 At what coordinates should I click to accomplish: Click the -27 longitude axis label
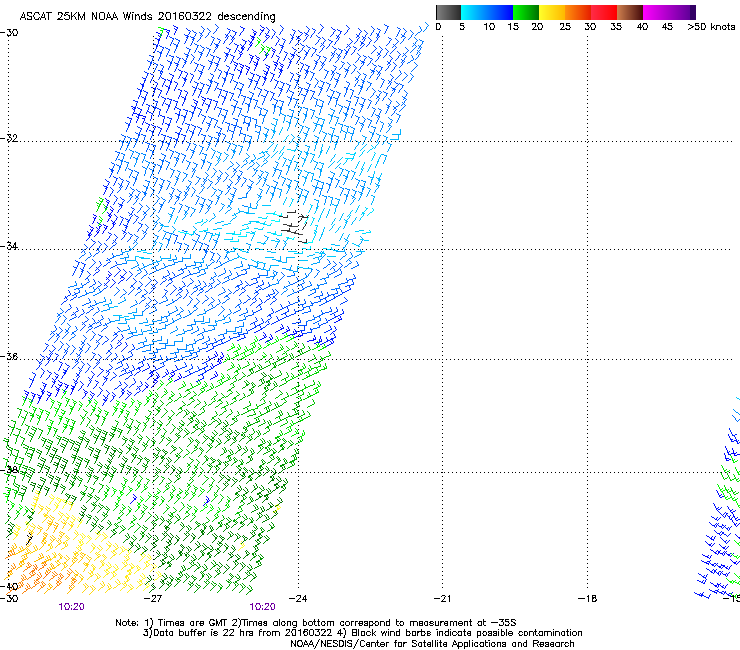click(x=153, y=599)
